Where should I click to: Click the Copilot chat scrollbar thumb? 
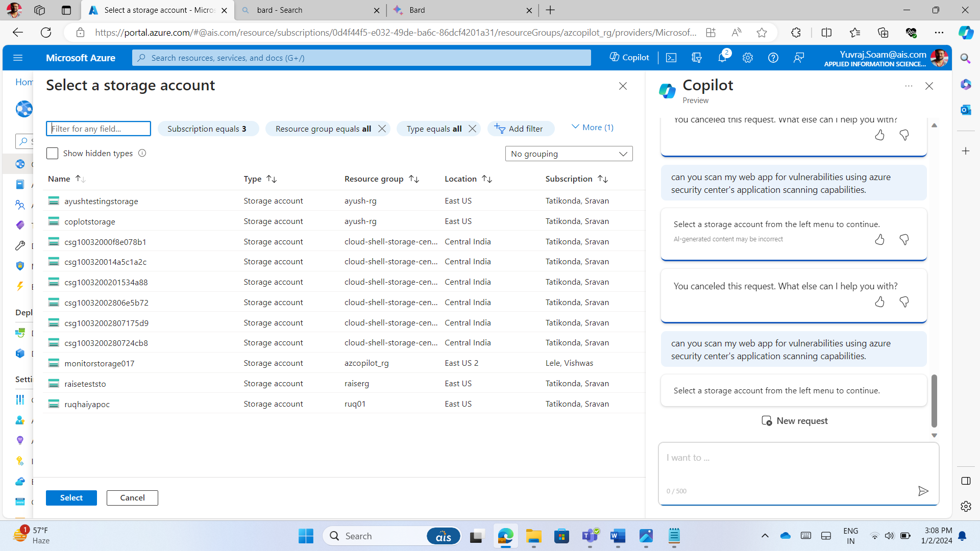[x=934, y=401]
